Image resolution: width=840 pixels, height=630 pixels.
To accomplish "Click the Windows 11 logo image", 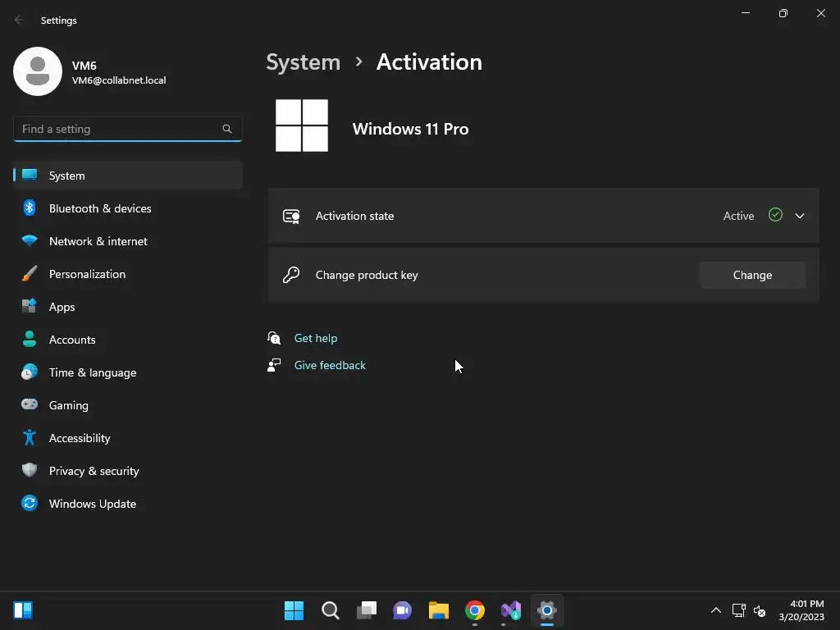I will pyautogui.click(x=302, y=126).
